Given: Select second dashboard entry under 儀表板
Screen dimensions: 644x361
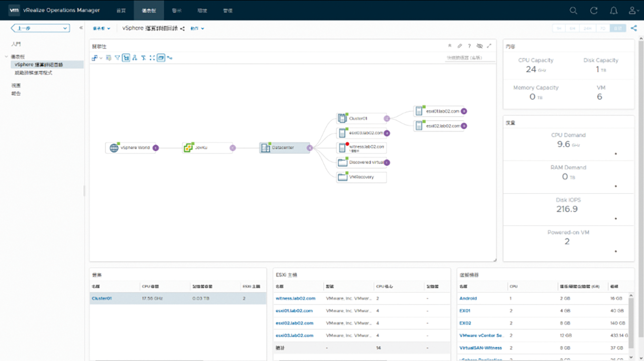Looking at the screenshot, I should tap(34, 73).
